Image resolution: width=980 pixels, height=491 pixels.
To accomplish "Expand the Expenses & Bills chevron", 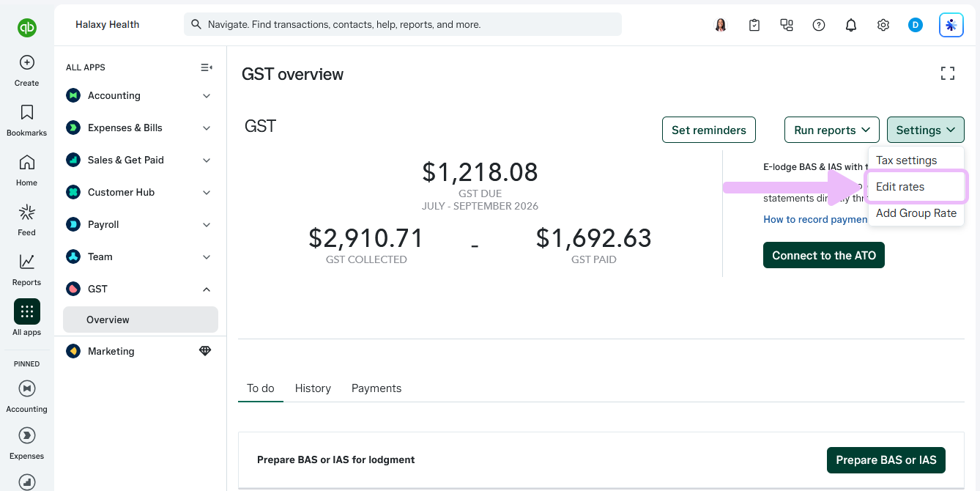I will [x=207, y=128].
